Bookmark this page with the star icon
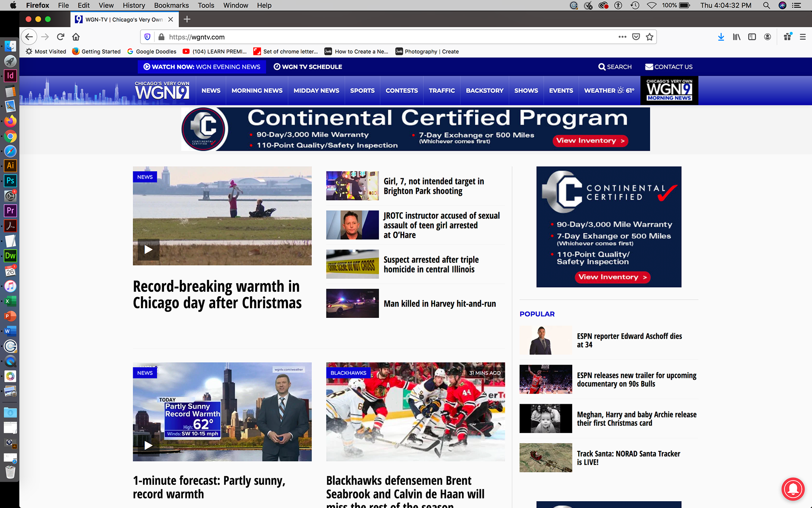This screenshot has height=508, width=812. click(650, 37)
